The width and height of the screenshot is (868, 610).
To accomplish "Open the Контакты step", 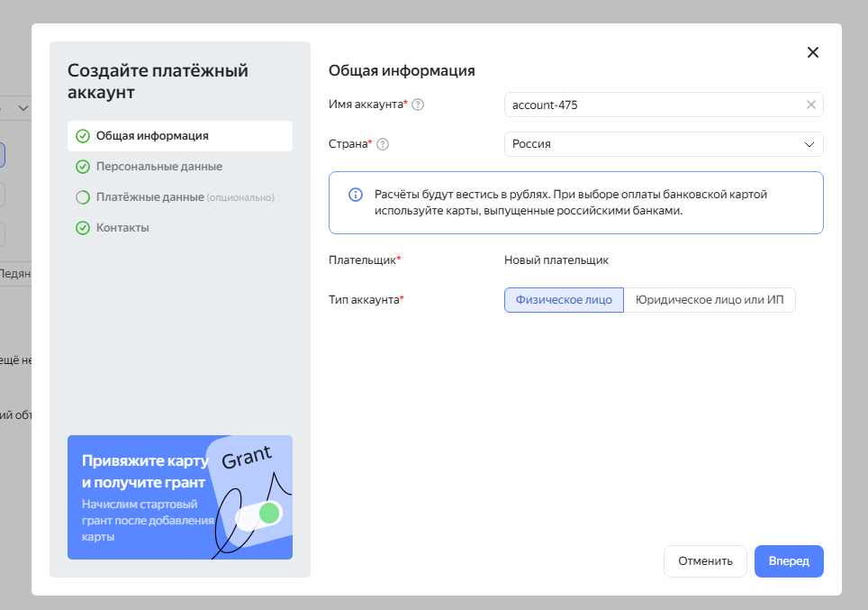I will 123,228.
